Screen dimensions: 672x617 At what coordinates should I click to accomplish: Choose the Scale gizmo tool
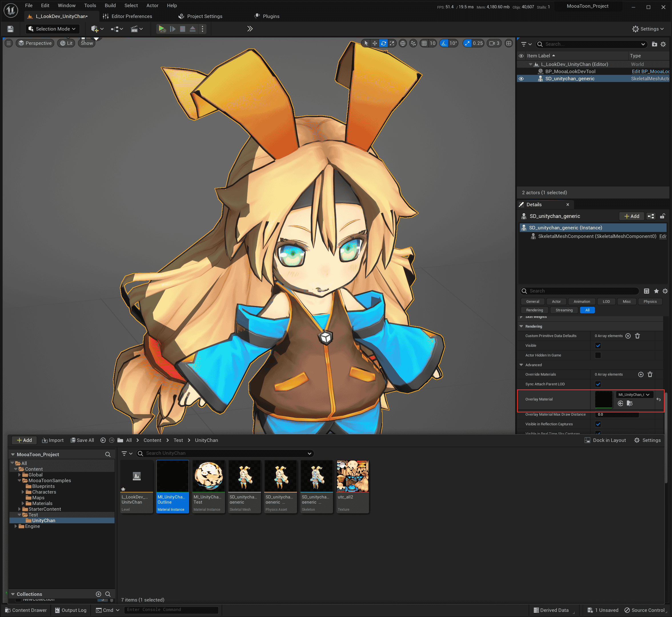[392, 43]
